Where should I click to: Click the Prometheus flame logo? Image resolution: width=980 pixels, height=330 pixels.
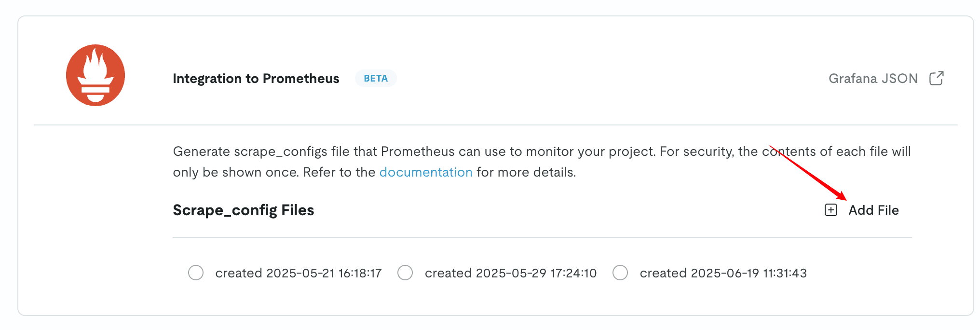click(x=95, y=75)
